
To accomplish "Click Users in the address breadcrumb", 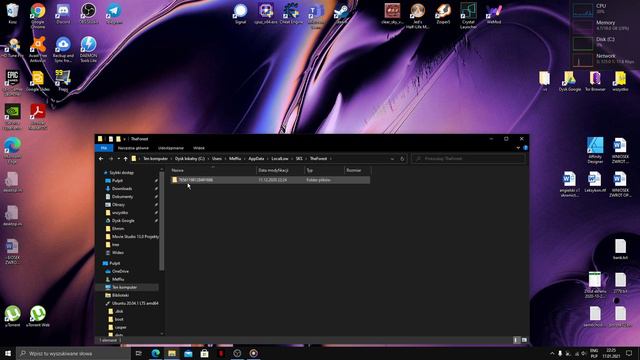I will click(217, 158).
